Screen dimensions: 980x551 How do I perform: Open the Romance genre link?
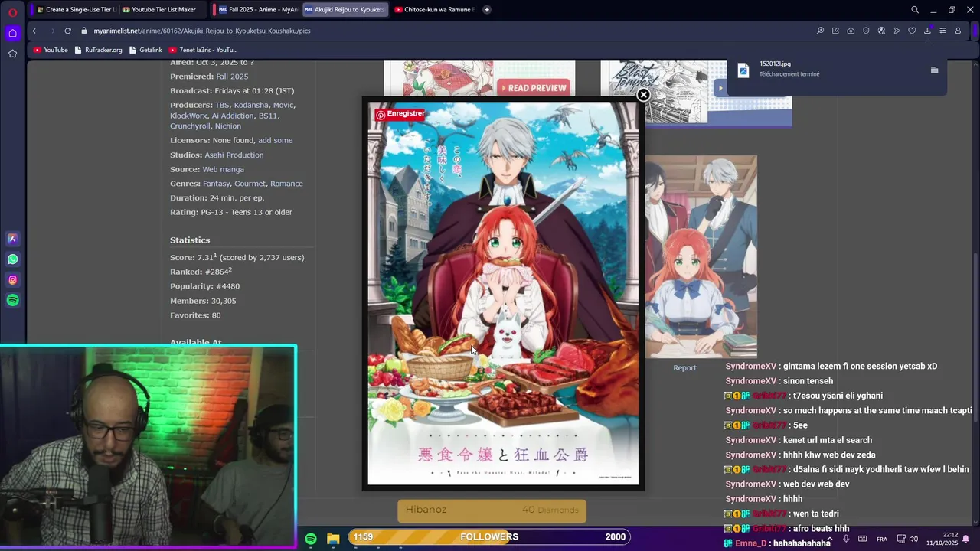pos(286,184)
